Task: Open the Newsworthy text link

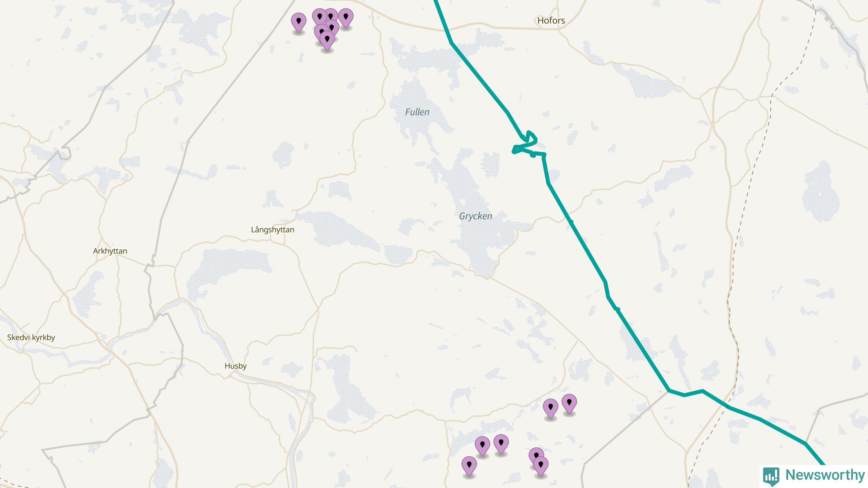Action: (825, 475)
